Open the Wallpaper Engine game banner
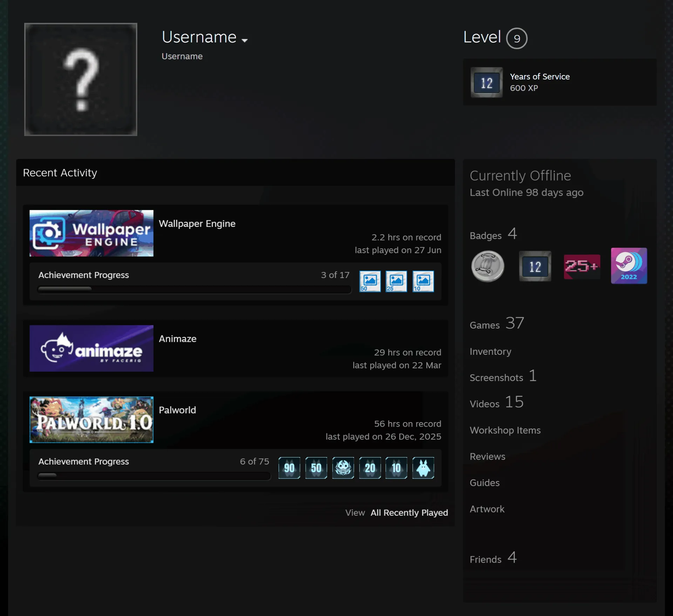The height and width of the screenshot is (616, 673). coord(91,233)
